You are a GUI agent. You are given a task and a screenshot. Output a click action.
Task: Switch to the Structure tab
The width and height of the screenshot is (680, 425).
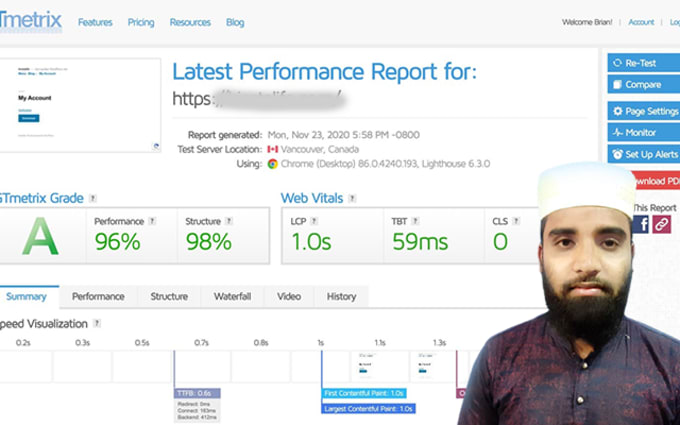point(169,297)
